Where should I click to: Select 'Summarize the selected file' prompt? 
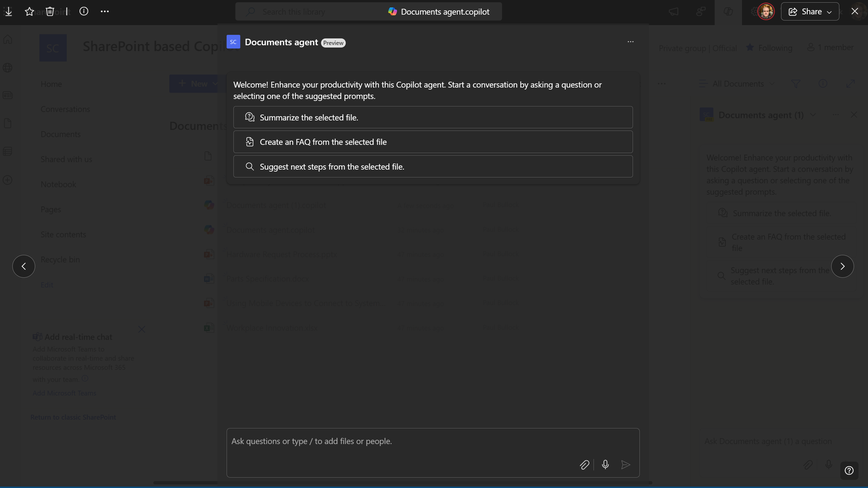433,118
